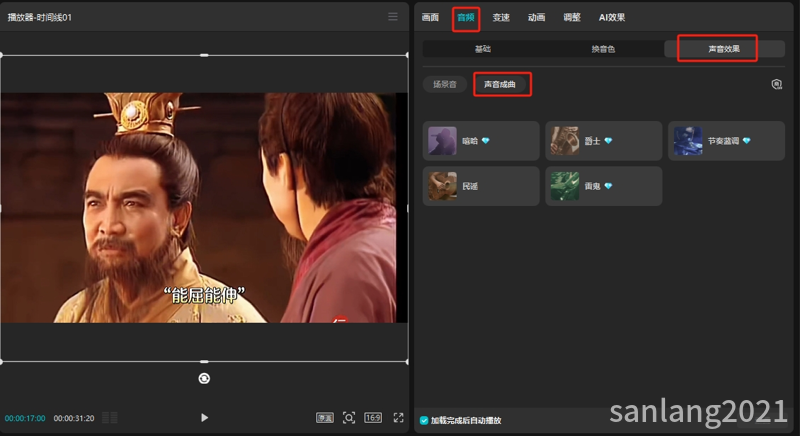Toggle auto-play after loading checkbox
Viewport: 800px width, 436px height.
point(424,420)
